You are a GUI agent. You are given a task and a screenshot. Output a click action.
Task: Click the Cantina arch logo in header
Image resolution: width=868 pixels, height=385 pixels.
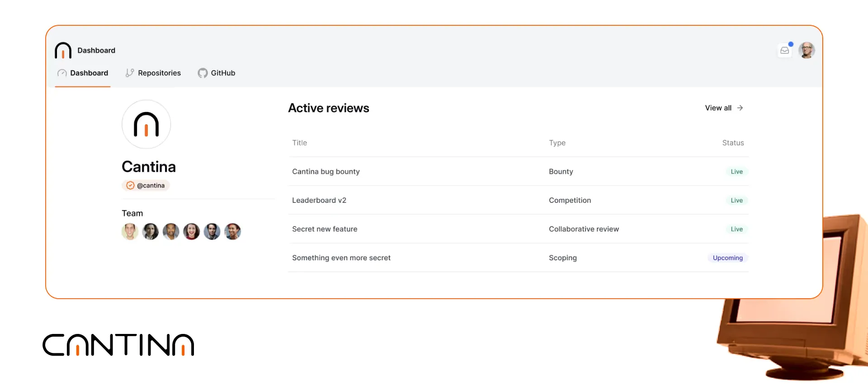(x=63, y=50)
